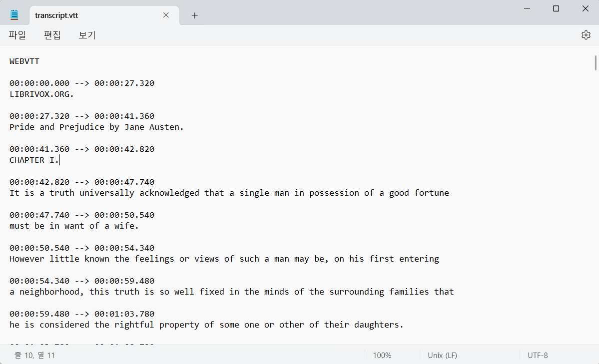Image resolution: width=599 pixels, height=364 pixels.
Task: Click the line starting 'a neighborhood, this truth'
Action: tap(231, 292)
